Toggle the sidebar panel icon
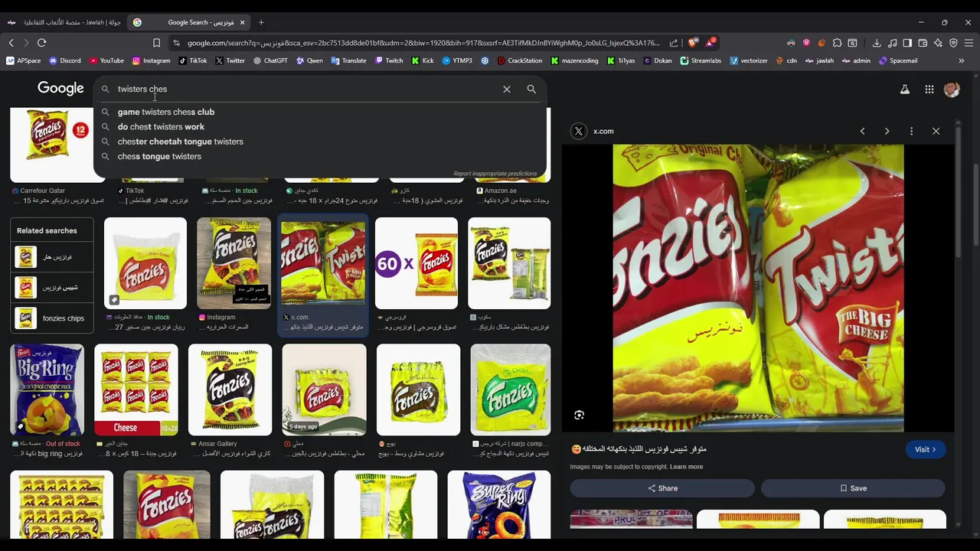 (x=907, y=43)
